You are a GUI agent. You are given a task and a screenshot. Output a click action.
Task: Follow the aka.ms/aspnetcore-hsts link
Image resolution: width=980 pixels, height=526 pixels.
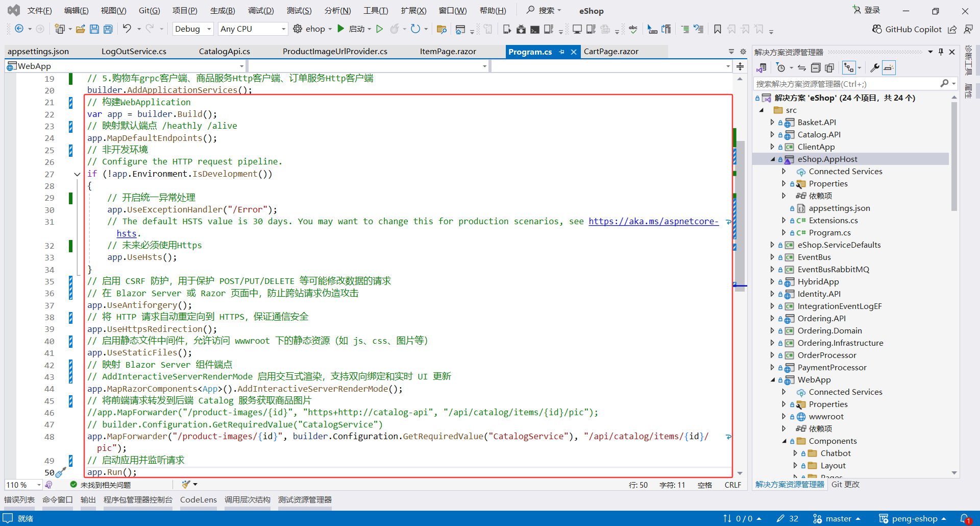point(653,222)
